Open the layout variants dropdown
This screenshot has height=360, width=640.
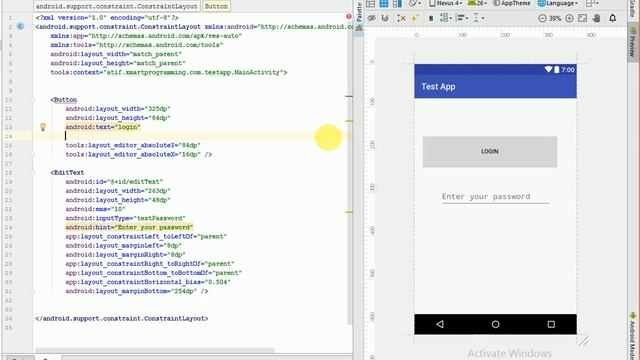[x=591, y=4]
